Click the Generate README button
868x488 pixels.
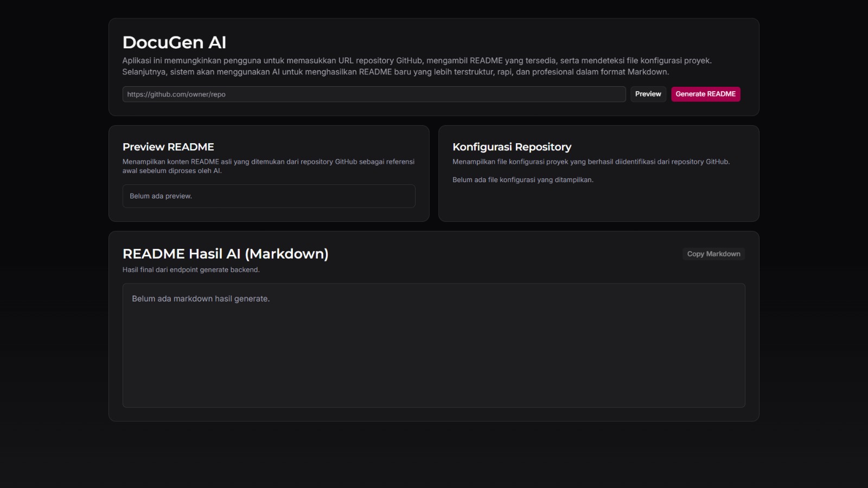coord(705,94)
